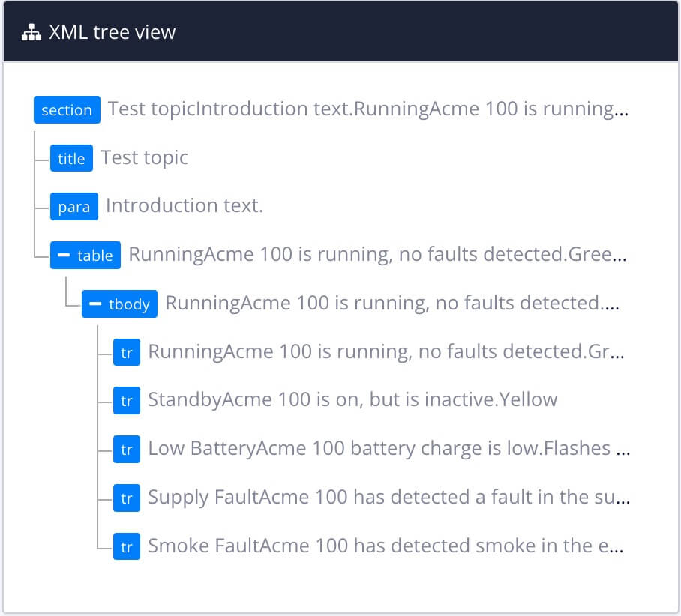The width and height of the screenshot is (681, 616).
Task: Click the section node's truncated text preview
Action: tap(367, 109)
